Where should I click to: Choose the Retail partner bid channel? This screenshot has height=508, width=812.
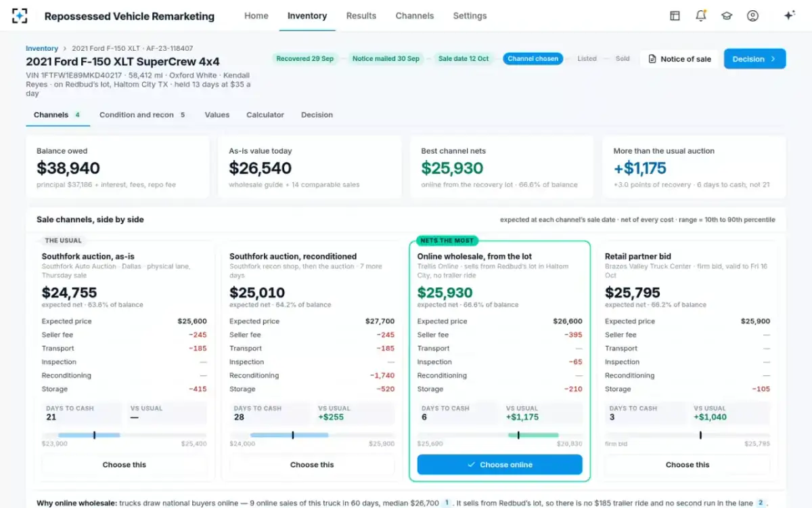click(x=687, y=465)
